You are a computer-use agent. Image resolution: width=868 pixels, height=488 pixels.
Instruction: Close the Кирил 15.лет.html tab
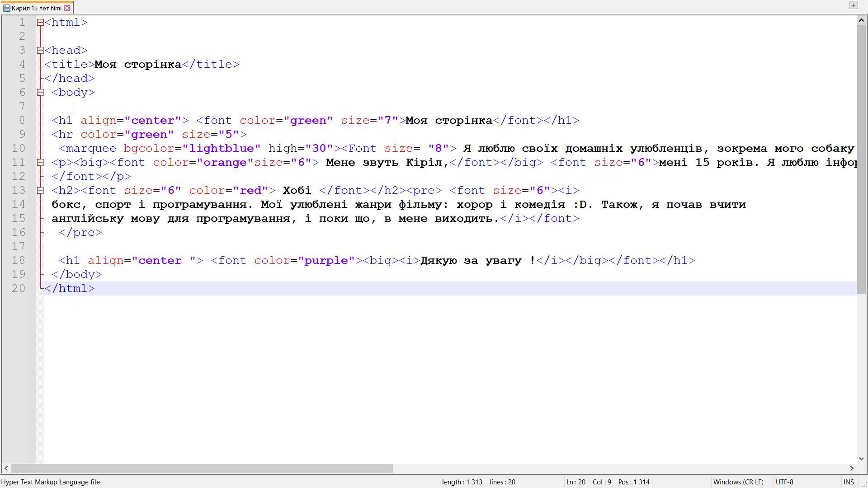(x=67, y=8)
